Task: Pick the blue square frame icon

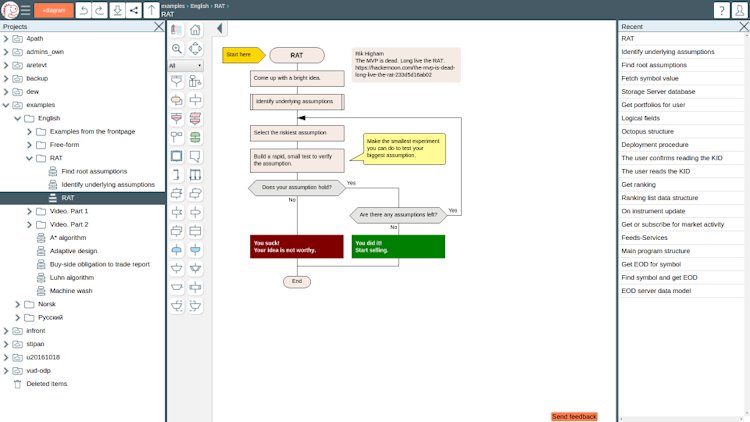Action: tap(176, 156)
